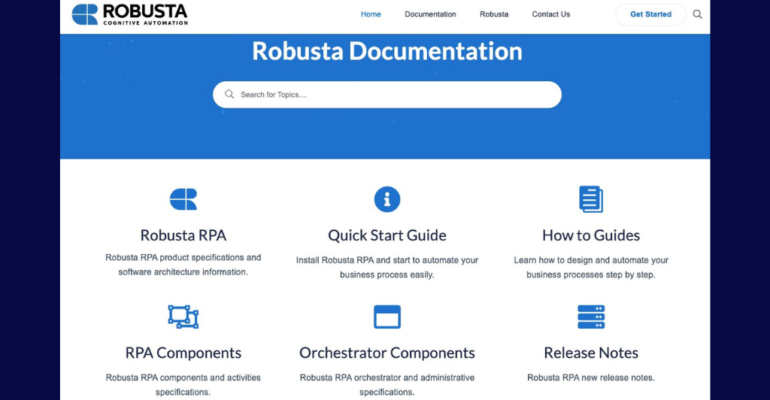Click the Quick Start Guide info icon
Image resolution: width=770 pixels, height=400 pixels.
pyautogui.click(x=387, y=199)
